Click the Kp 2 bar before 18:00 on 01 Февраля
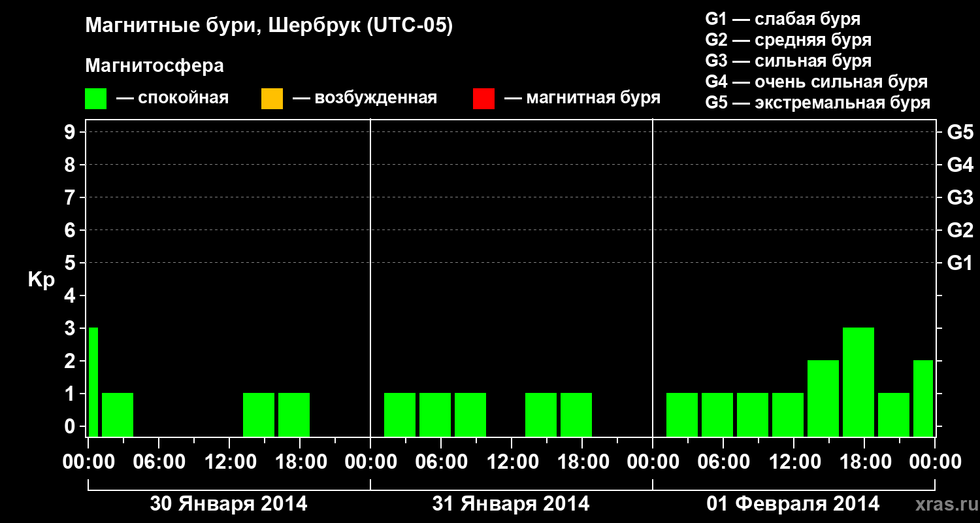Screen dimensions: 980x523 [823, 398]
